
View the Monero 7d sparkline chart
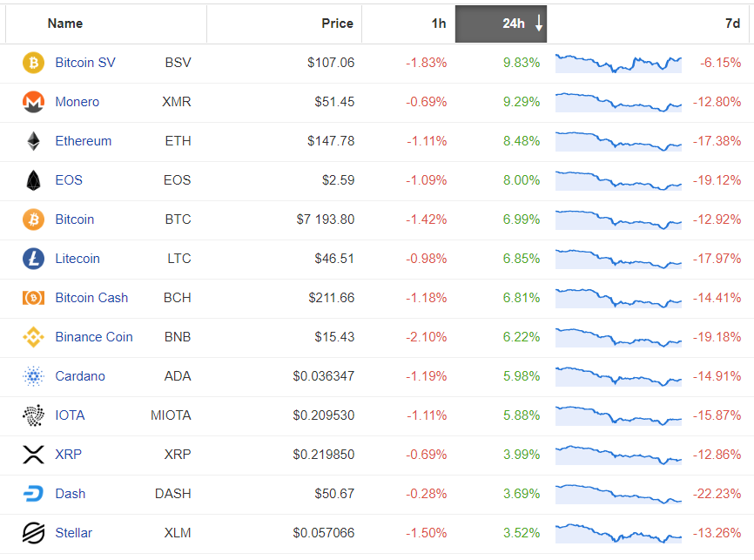(618, 103)
